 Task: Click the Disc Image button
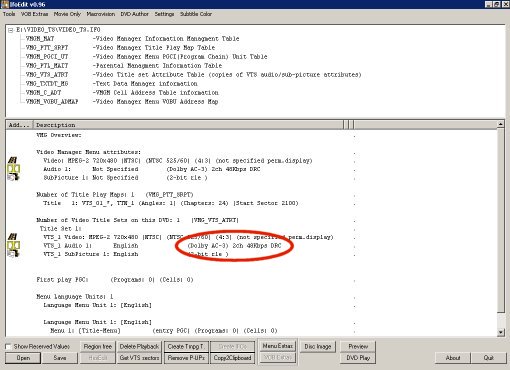[318, 347]
